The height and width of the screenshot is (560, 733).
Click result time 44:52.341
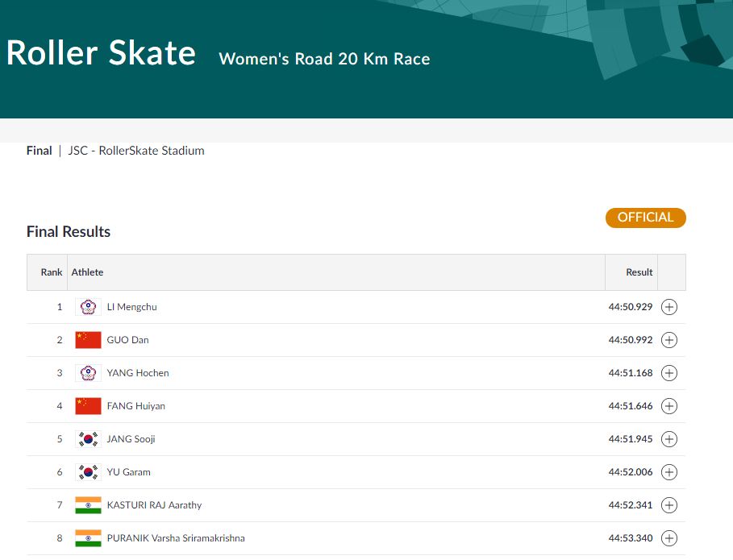(x=630, y=505)
